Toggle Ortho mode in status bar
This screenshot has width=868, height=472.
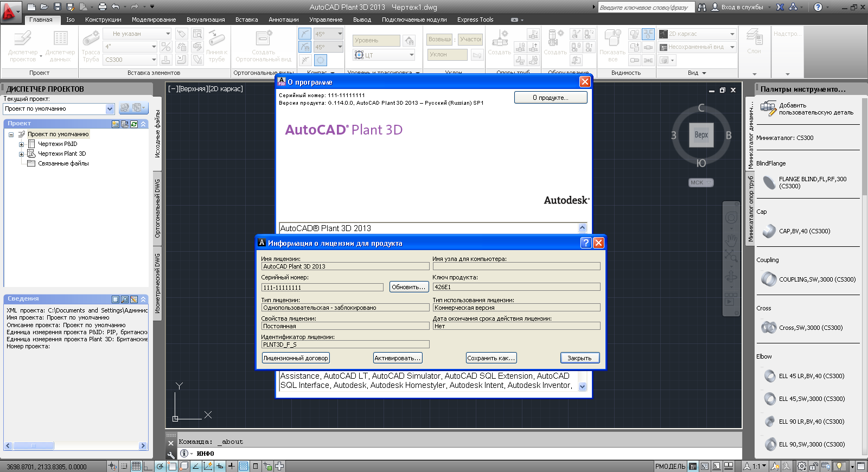tap(148, 466)
